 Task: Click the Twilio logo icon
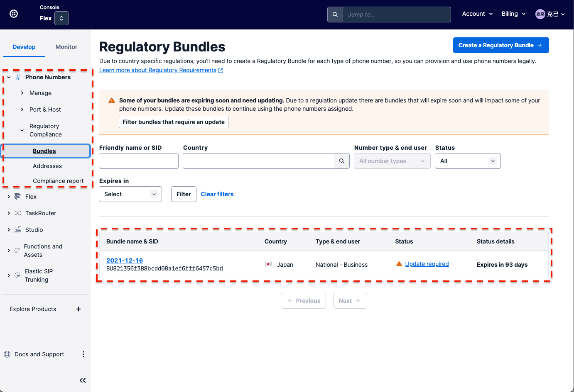click(14, 14)
